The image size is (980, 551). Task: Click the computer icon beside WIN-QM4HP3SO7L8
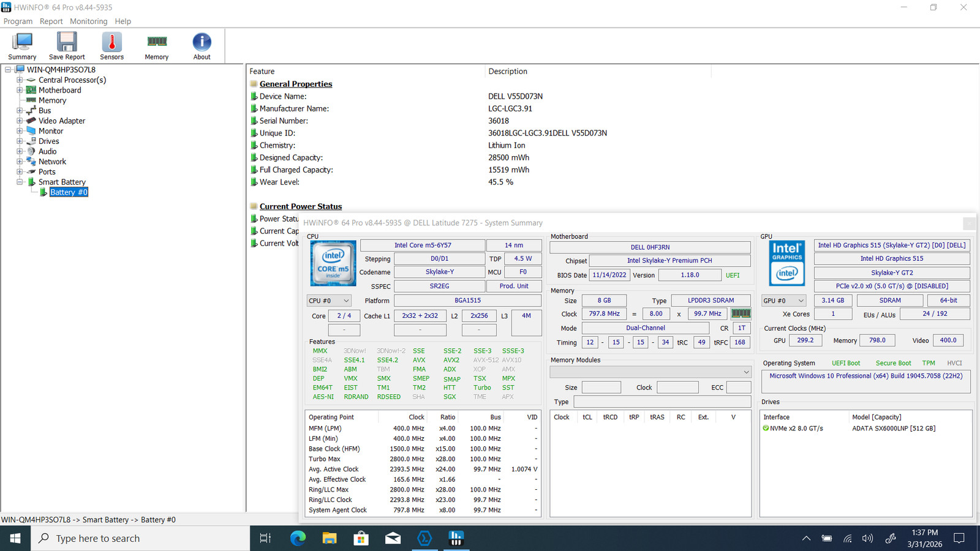point(20,70)
